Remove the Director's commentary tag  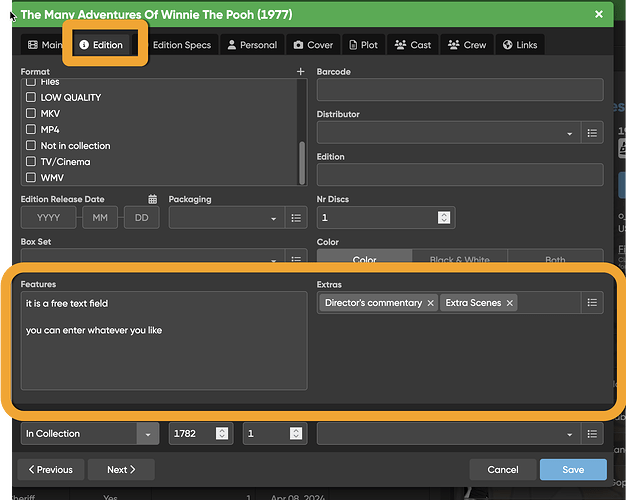pos(431,303)
